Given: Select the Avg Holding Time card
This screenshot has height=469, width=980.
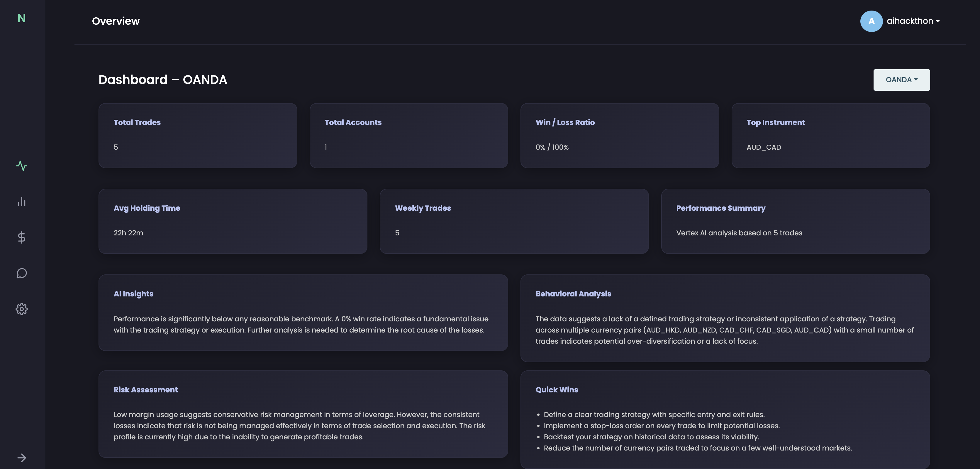Looking at the screenshot, I should tap(233, 221).
